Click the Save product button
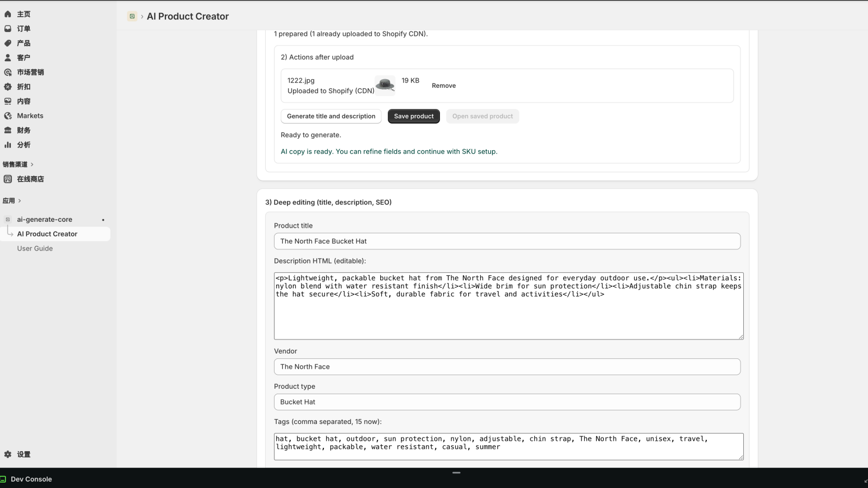868x488 pixels. tap(414, 116)
